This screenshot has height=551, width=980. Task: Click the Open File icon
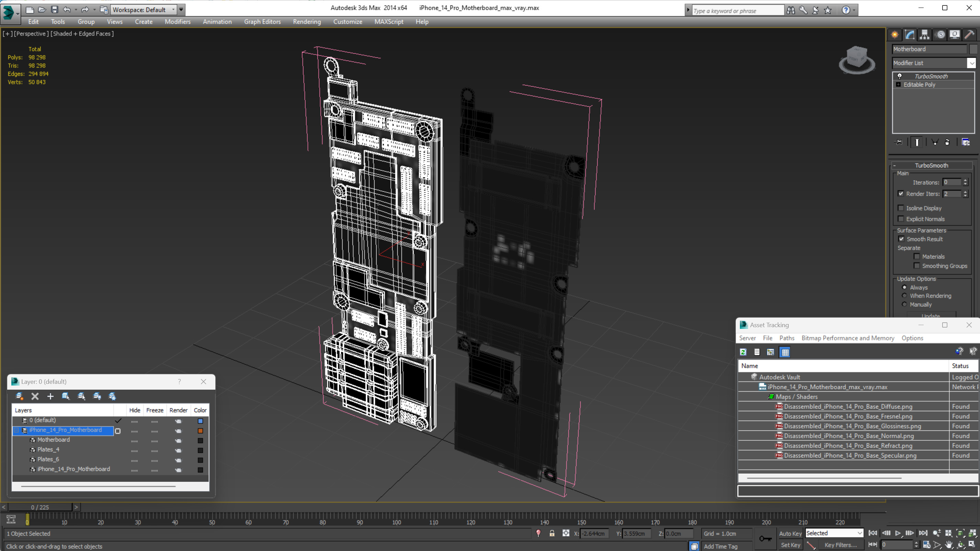tap(42, 10)
